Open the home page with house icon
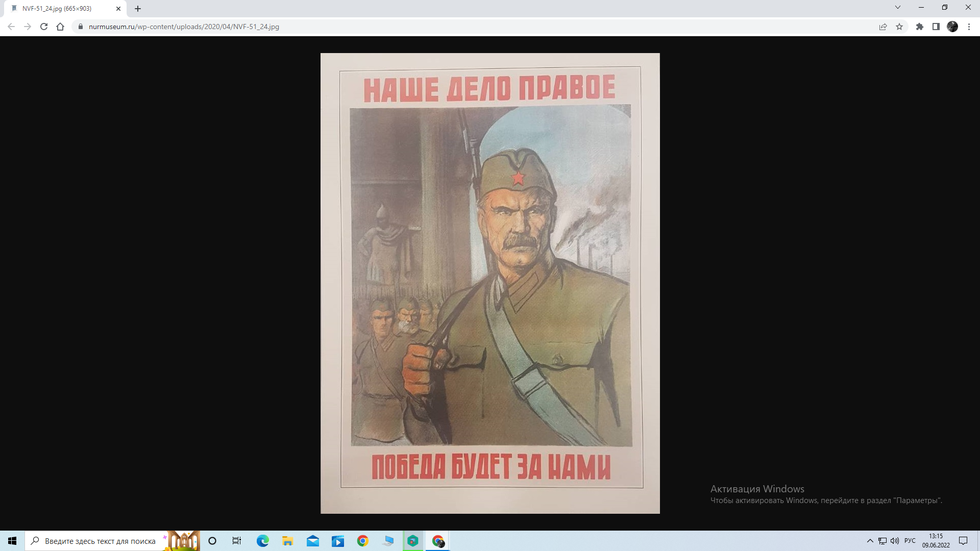The image size is (980, 551). tap(60, 27)
